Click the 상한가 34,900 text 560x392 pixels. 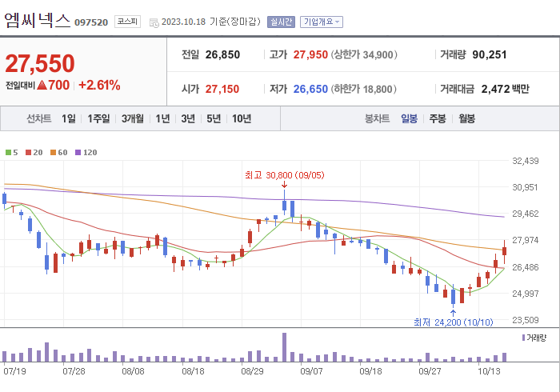click(364, 54)
